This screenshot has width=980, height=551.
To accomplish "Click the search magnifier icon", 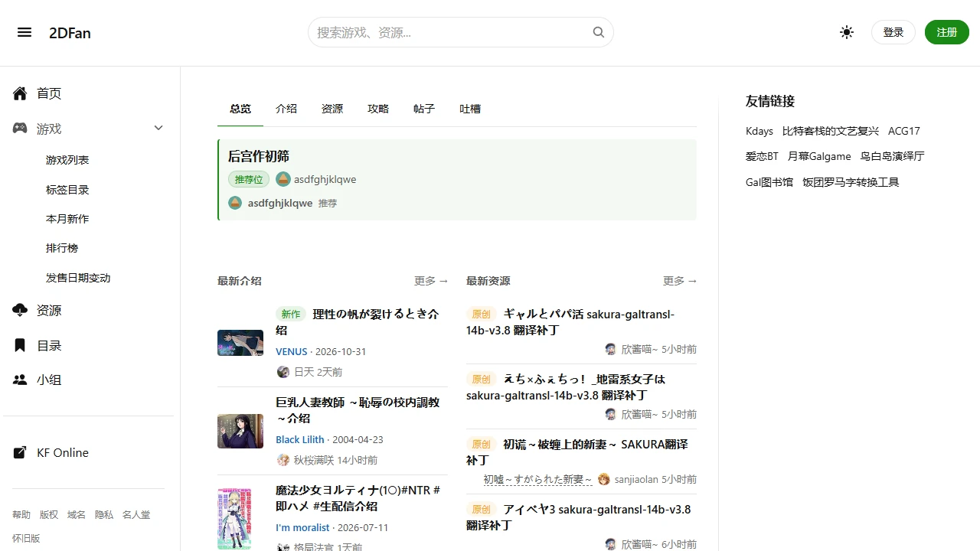I will click(x=599, y=32).
